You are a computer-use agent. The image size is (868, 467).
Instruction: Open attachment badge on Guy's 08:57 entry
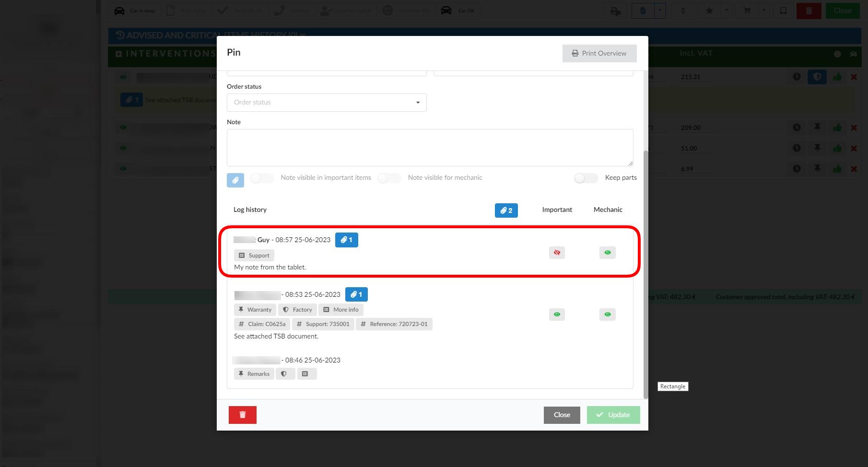[x=347, y=240]
